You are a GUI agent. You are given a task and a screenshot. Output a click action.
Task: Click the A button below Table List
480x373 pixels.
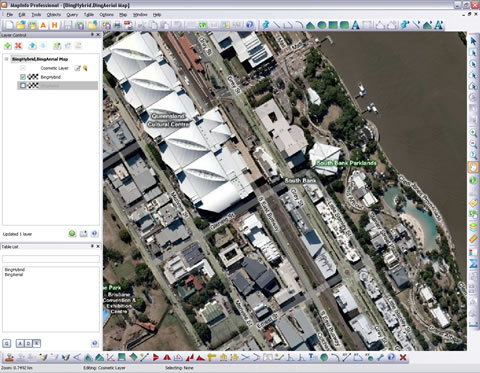[x=20, y=343]
